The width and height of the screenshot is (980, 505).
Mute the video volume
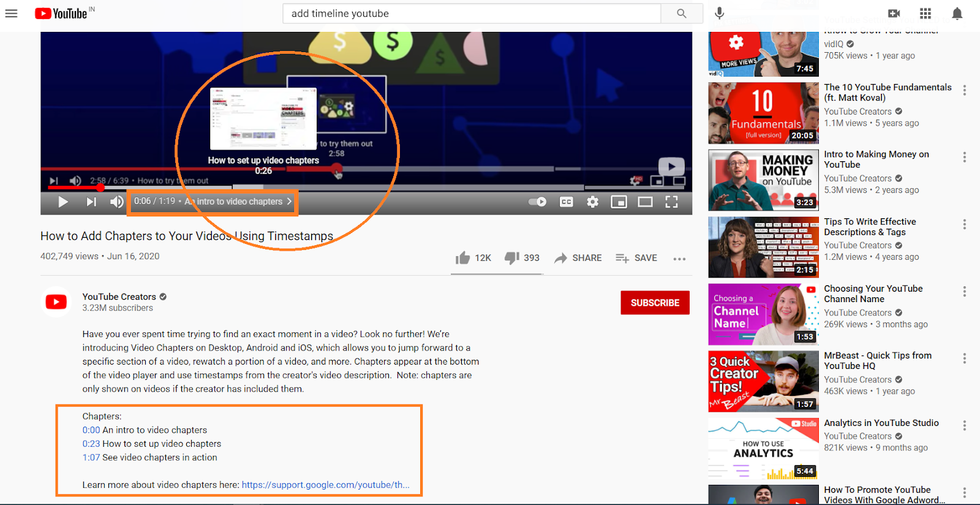[x=116, y=202]
